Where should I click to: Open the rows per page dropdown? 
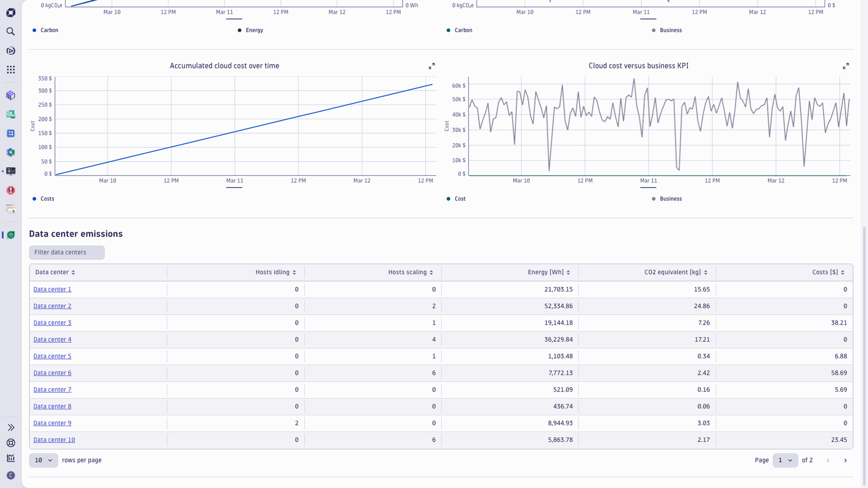point(43,460)
